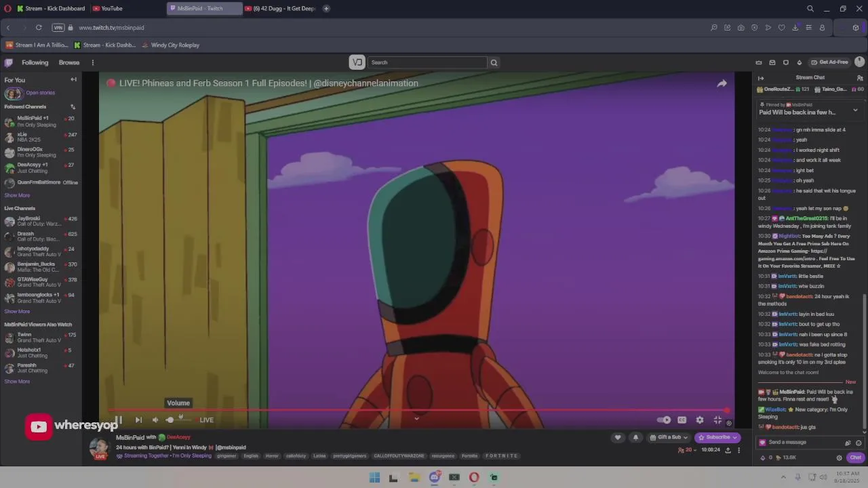Open File Explorer folder on the taskbar
The height and width of the screenshot is (488, 868).
click(x=414, y=478)
